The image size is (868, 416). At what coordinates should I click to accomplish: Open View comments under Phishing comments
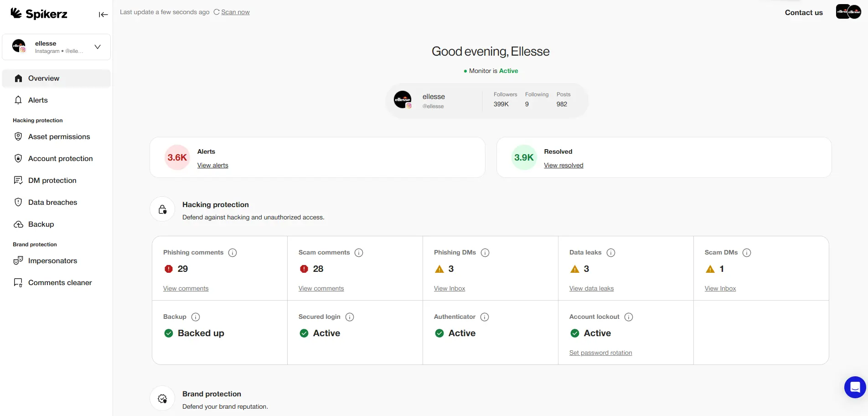coord(186,288)
